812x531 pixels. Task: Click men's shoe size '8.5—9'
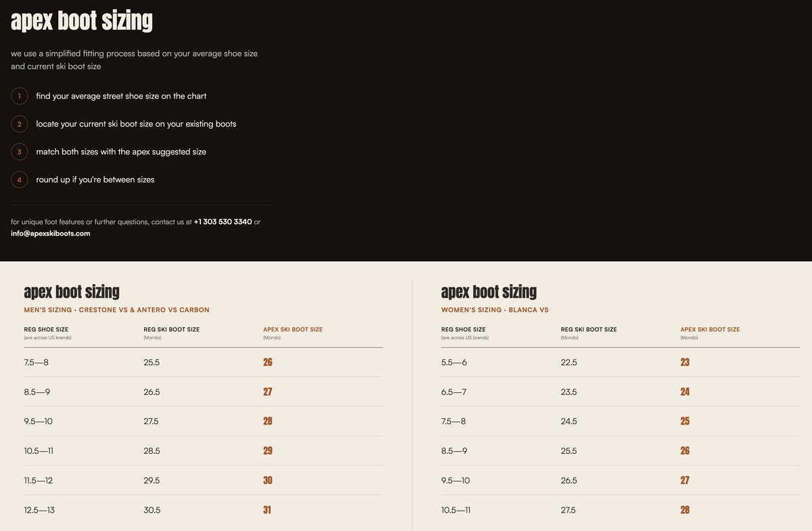[x=37, y=392]
